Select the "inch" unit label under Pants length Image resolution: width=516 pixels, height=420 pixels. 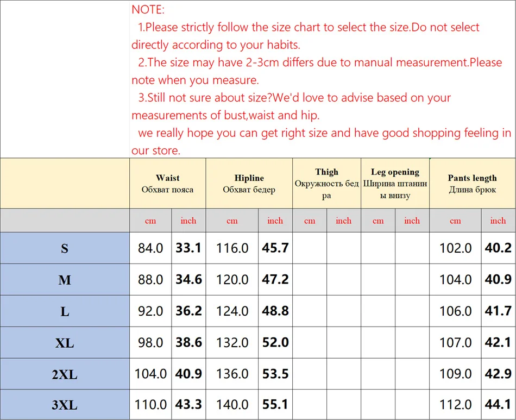coord(498,221)
